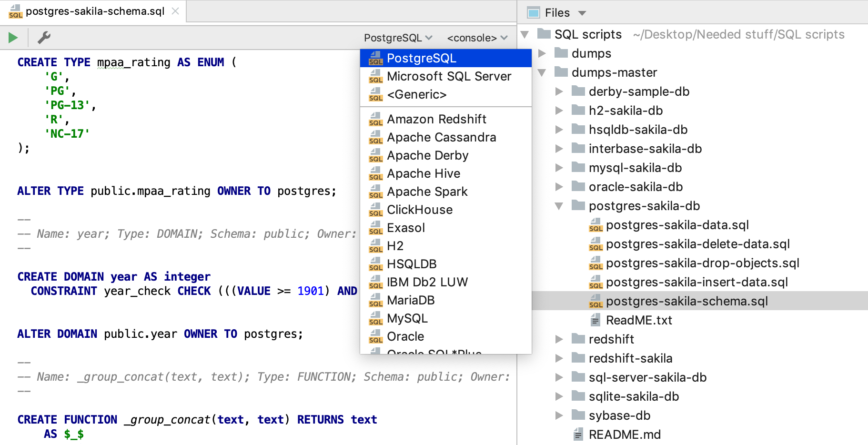Select postgres-sakila-schema.sql in file tree

(x=686, y=301)
